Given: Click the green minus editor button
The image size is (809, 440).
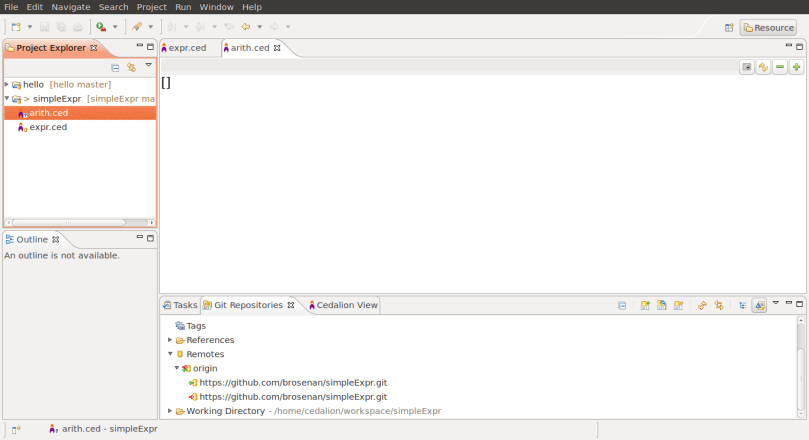Looking at the screenshot, I should (x=780, y=67).
